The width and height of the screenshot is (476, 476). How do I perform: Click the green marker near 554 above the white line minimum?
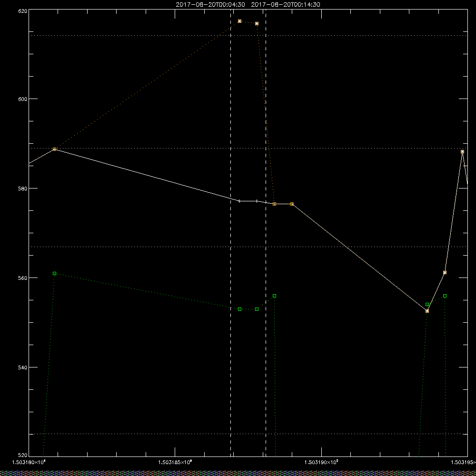pos(427,304)
